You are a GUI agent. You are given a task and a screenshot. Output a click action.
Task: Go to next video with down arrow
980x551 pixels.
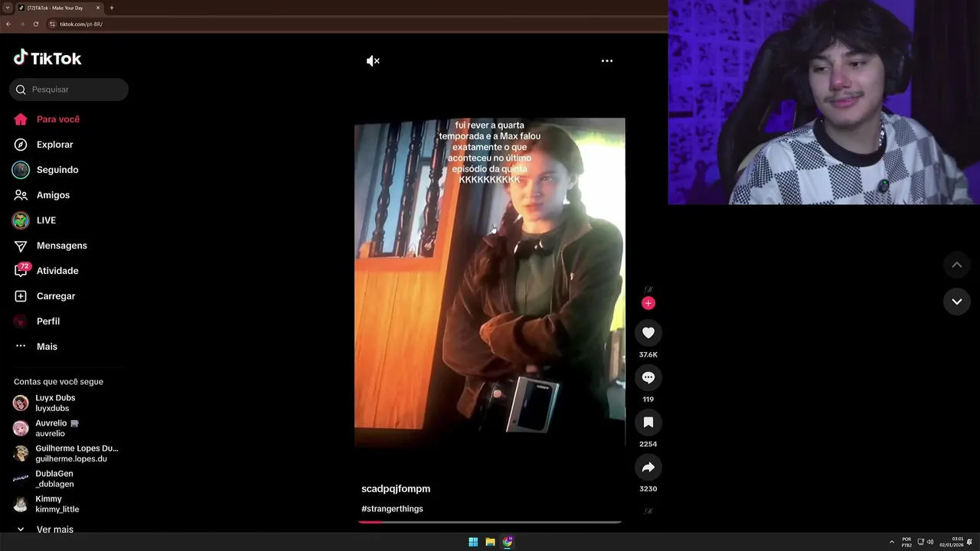click(956, 302)
